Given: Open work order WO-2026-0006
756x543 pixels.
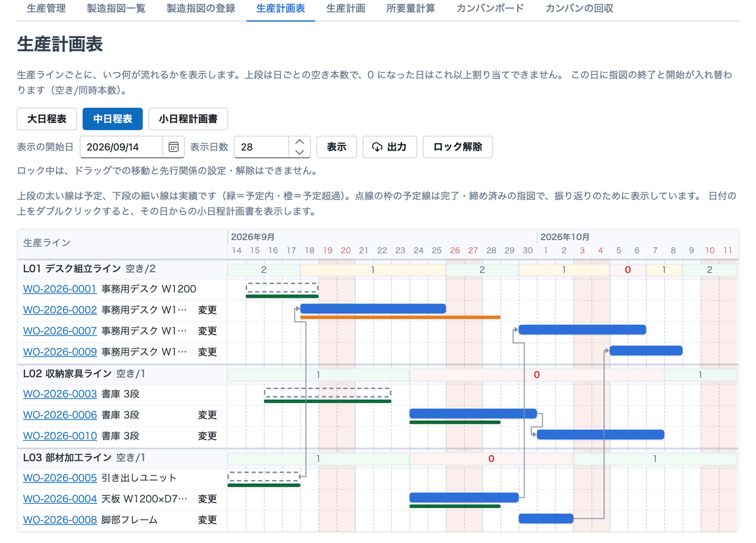Looking at the screenshot, I should pos(60,415).
